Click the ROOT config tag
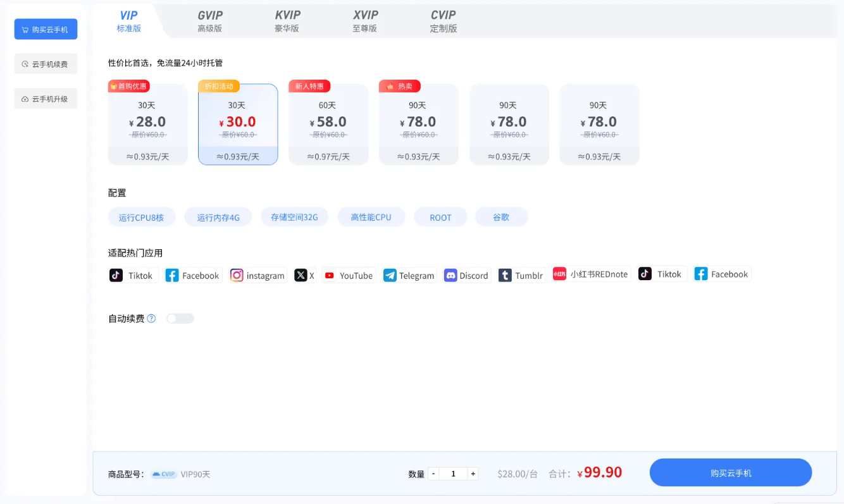This screenshot has width=844, height=504. tap(440, 217)
